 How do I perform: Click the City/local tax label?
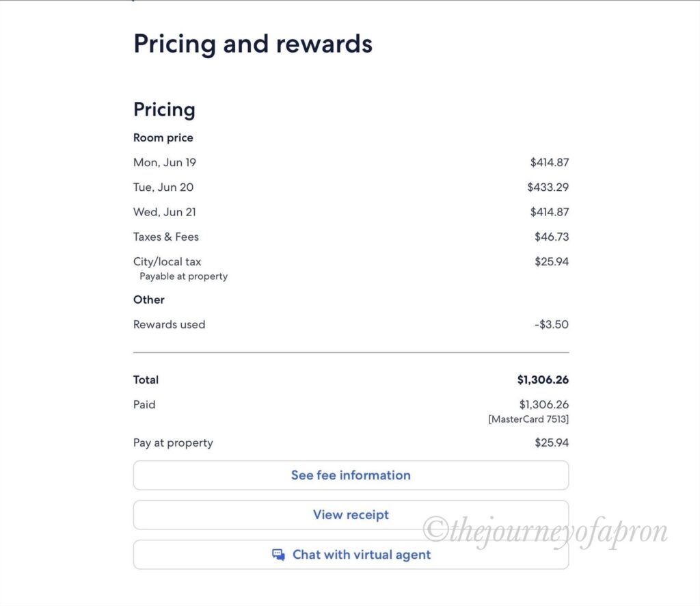167,262
